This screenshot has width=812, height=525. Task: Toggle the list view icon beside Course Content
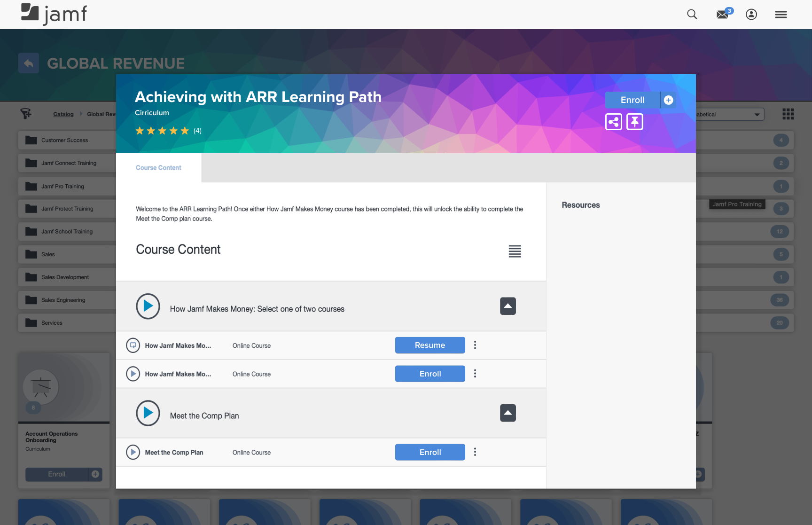[x=515, y=251]
